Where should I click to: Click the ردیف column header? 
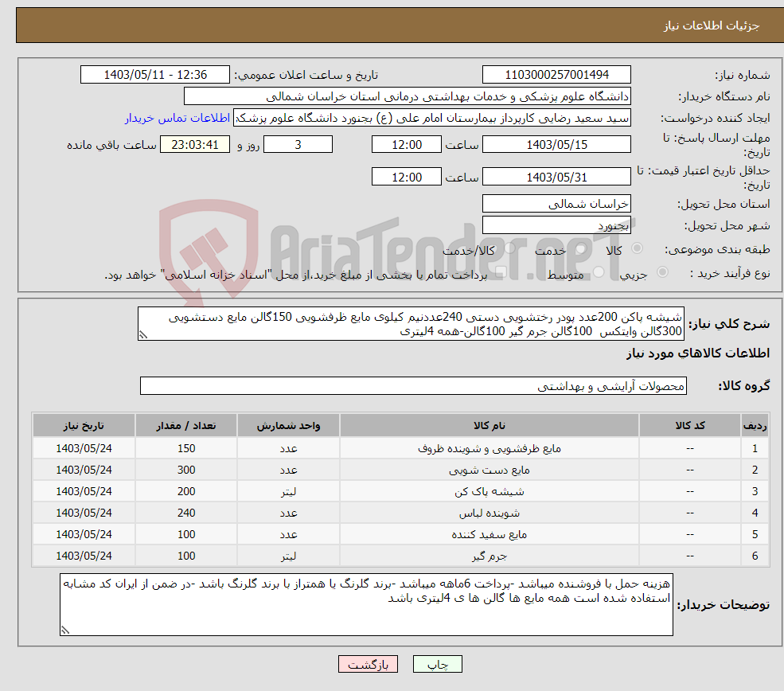(755, 425)
